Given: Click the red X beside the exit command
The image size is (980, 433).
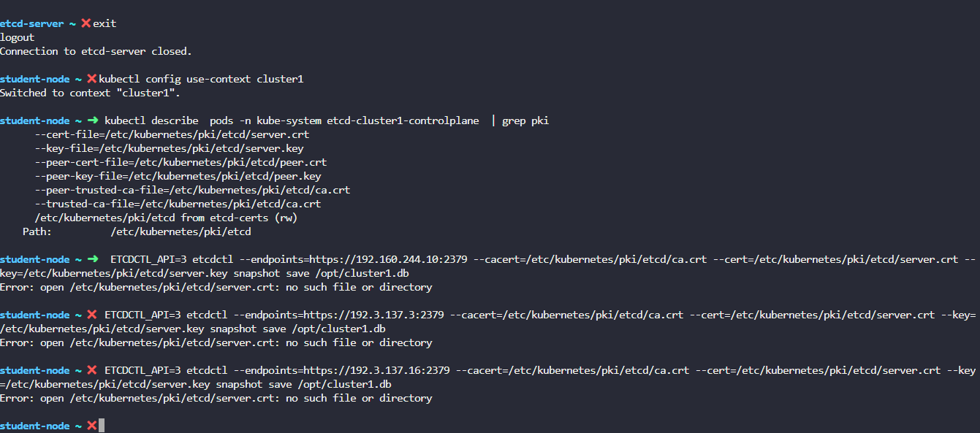Looking at the screenshot, I should [86, 23].
